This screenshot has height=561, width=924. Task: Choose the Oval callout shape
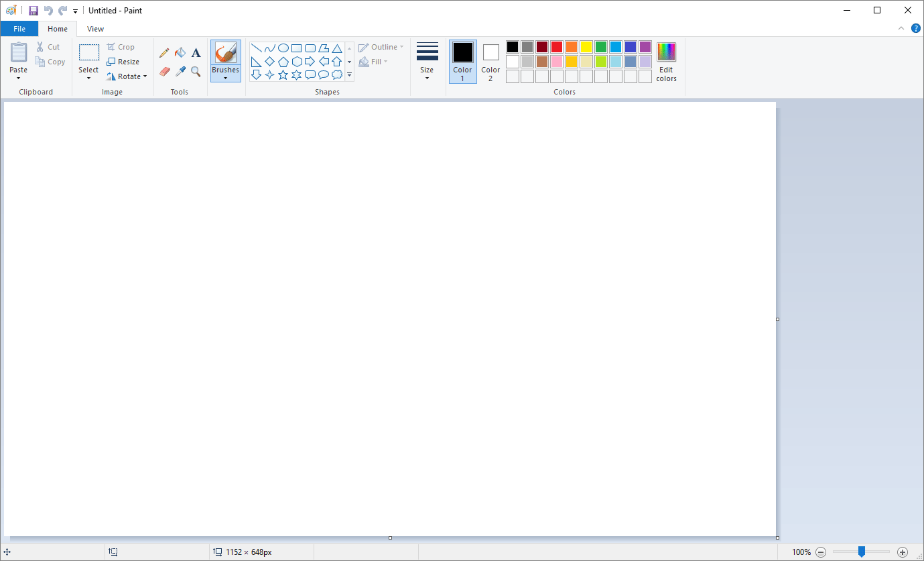tap(324, 75)
